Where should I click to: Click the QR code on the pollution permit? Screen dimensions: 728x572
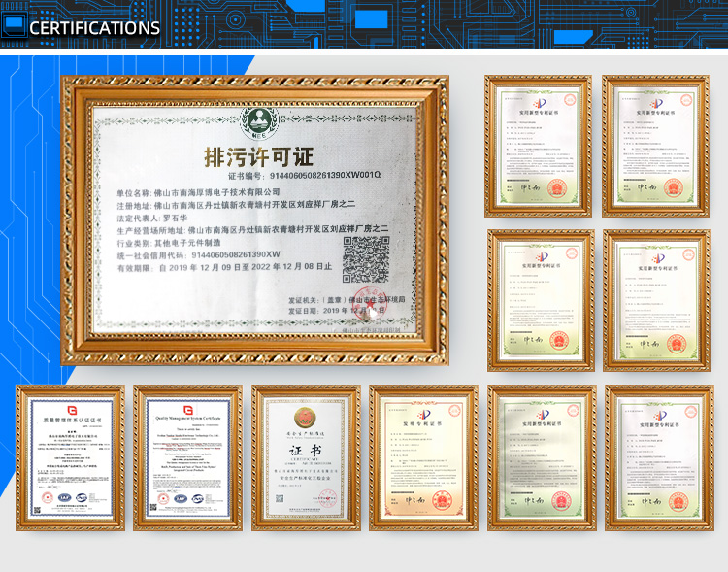click(x=366, y=256)
